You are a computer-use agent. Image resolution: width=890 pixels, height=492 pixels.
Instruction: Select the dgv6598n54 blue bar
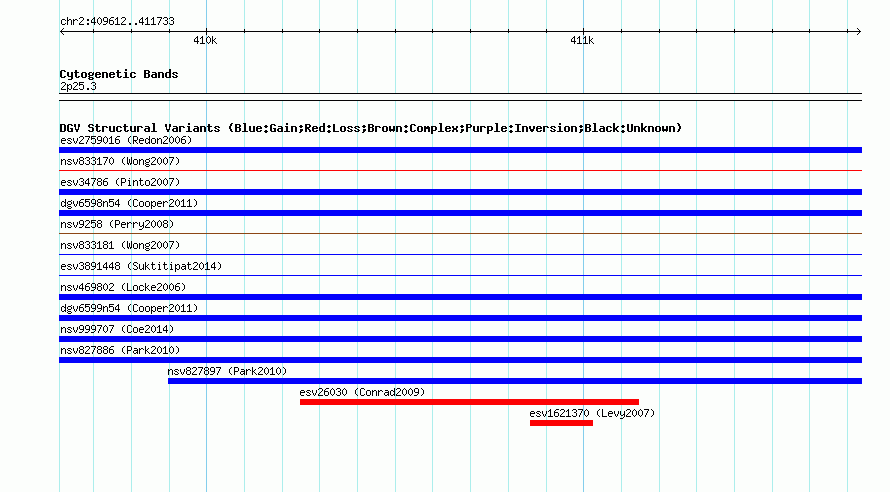point(460,213)
